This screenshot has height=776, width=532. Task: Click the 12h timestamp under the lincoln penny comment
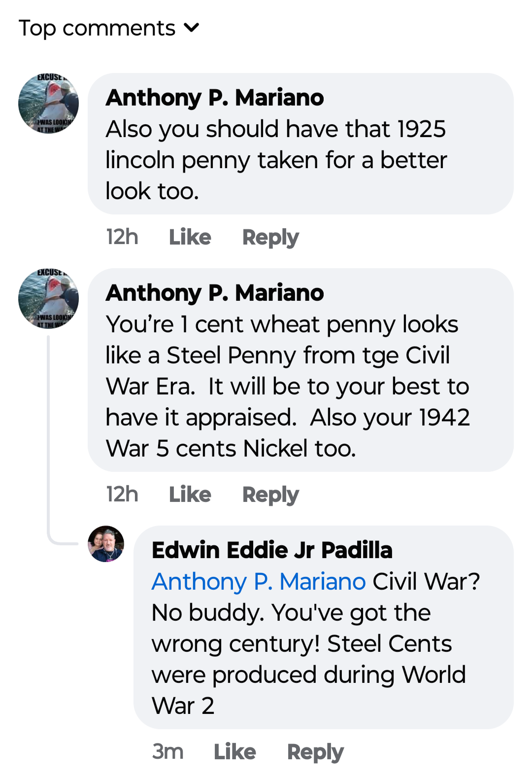122,237
